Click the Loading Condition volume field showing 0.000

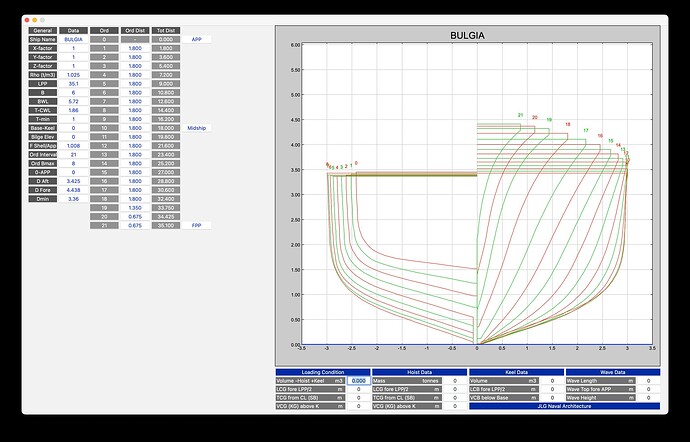pos(358,381)
